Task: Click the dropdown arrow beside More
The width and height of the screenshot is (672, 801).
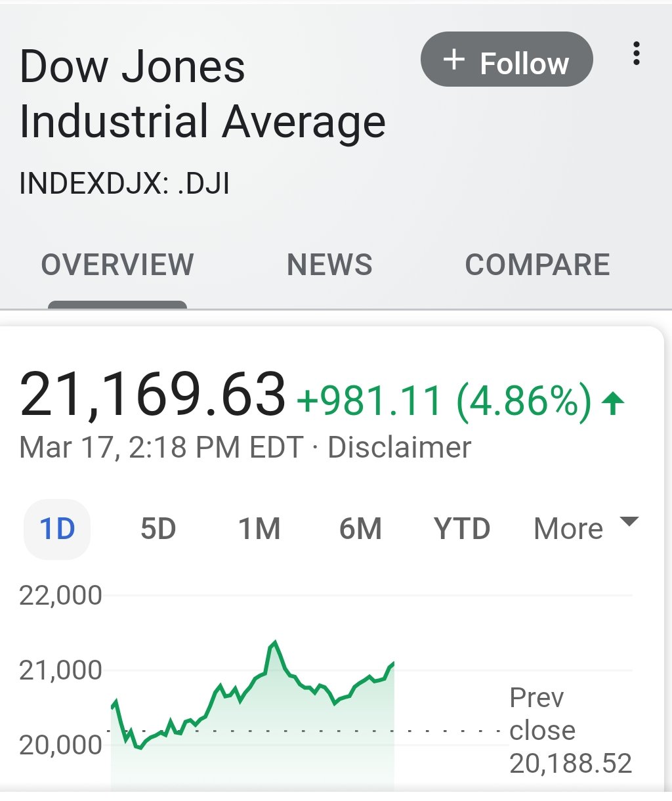Action: (629, 522)
